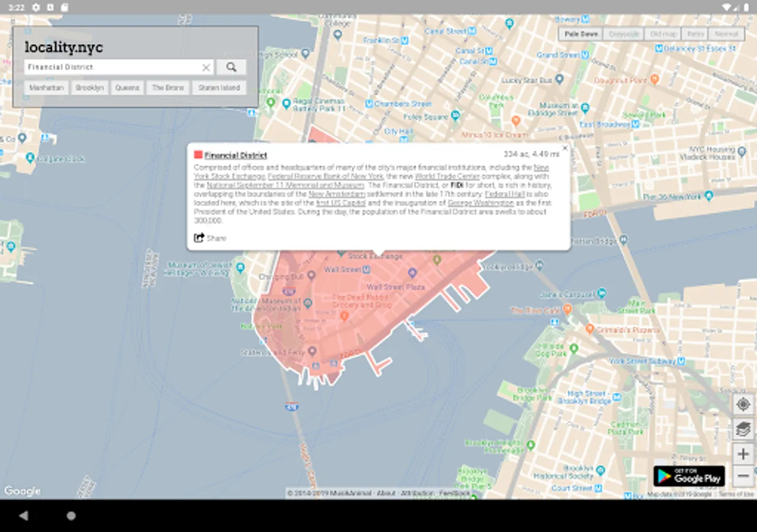Open the Terms of Use link

736,494
